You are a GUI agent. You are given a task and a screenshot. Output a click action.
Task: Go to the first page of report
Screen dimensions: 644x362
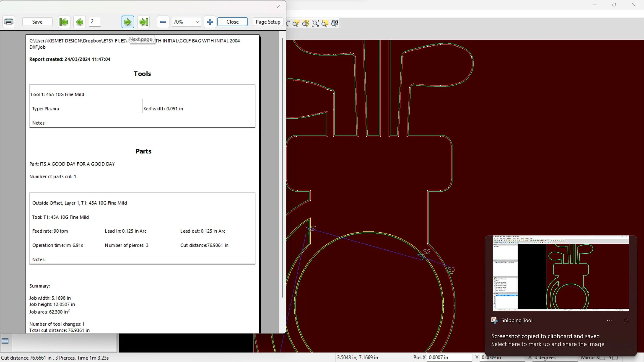tap(64, 22)
